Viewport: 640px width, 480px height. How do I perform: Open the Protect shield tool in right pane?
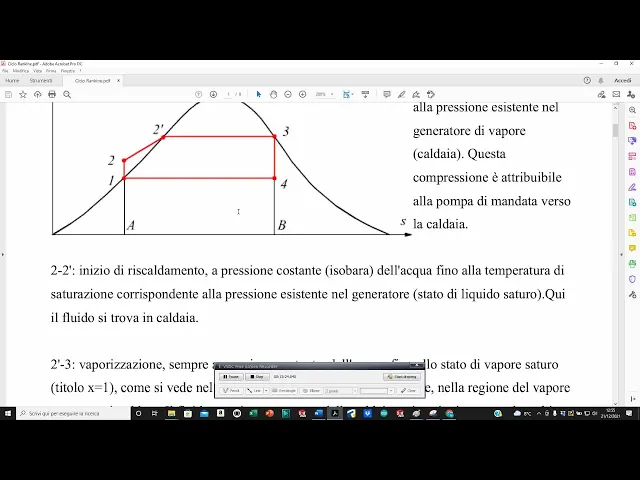pyautogui.click(x=632, y=279)
